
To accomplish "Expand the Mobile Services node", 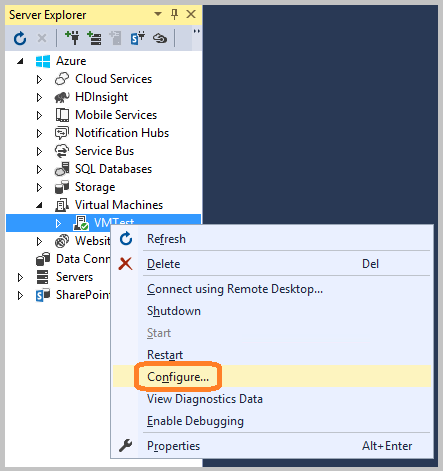I will (x=39, y=115).
